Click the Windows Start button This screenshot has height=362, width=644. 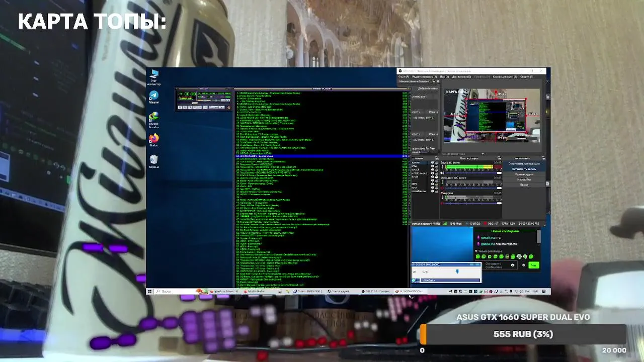[149, 292]
